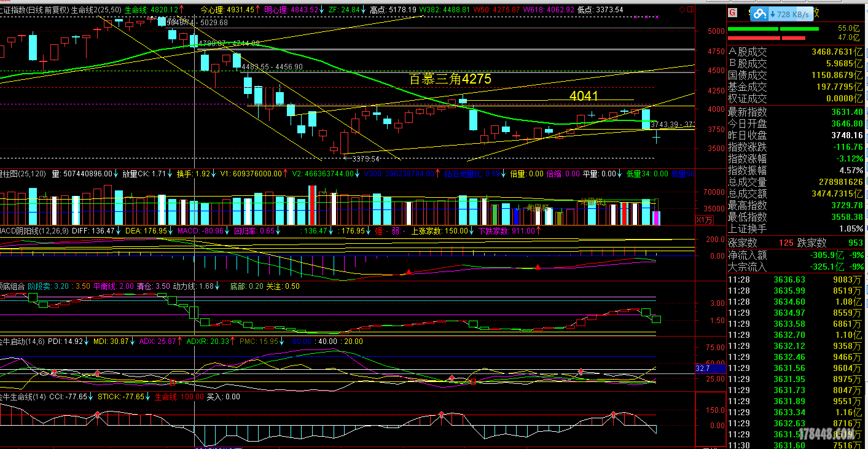868x449 pixels.
Task: Click the STICK: -77.65 value
Action: (121, 397)
